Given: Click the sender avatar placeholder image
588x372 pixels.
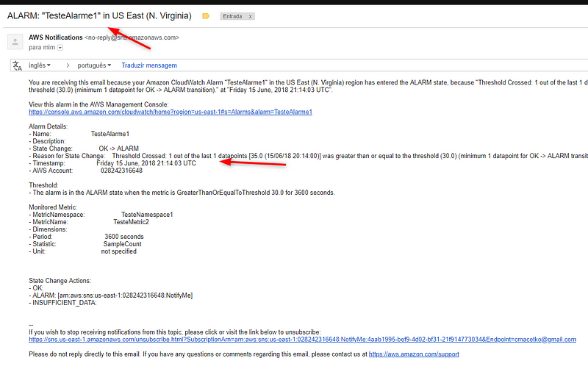Looking at the screenshot, I should [x=15, y=42].
